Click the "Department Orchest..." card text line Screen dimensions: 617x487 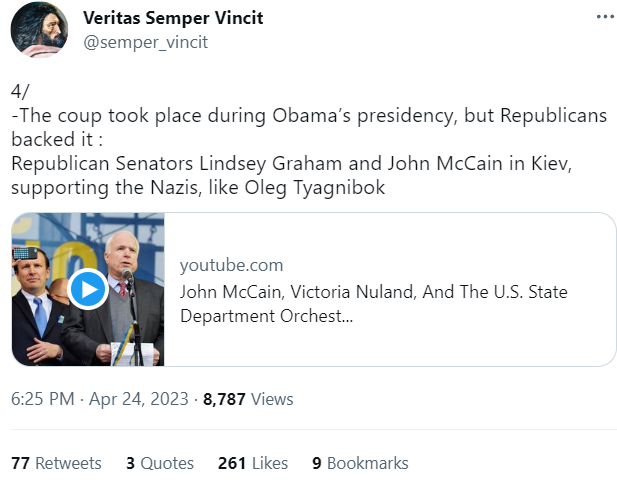pos(266,316)
